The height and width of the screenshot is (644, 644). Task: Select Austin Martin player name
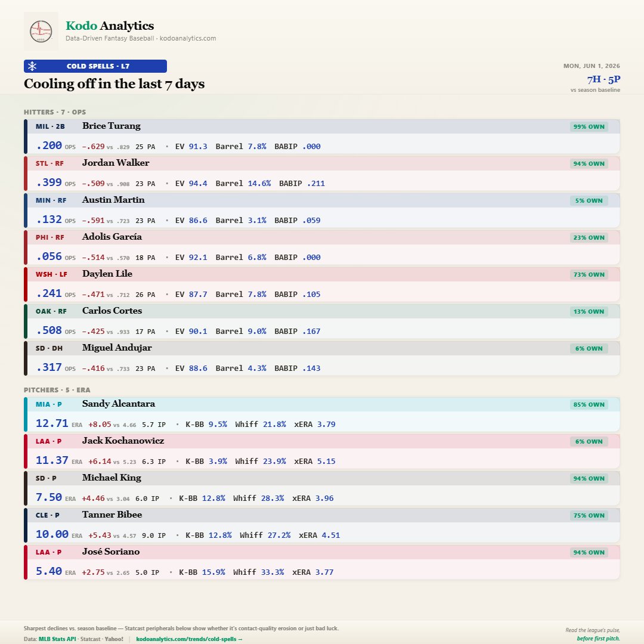[113, 200]
